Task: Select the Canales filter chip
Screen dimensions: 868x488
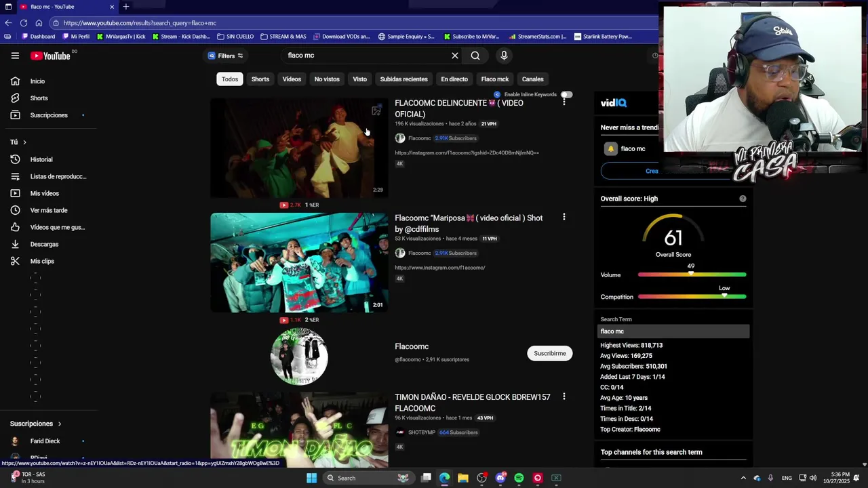Action: 532,79
